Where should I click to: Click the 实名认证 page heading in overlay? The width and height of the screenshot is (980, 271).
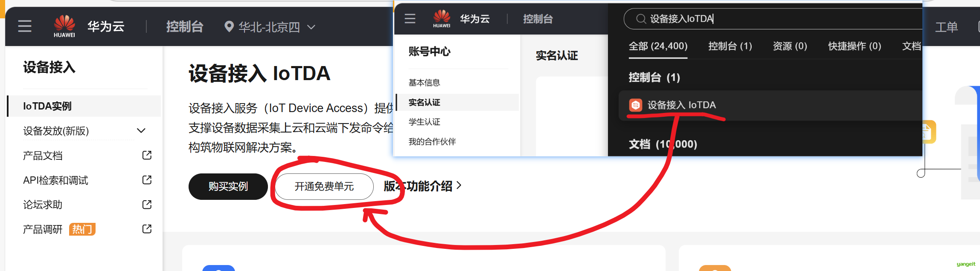[557, 55]
